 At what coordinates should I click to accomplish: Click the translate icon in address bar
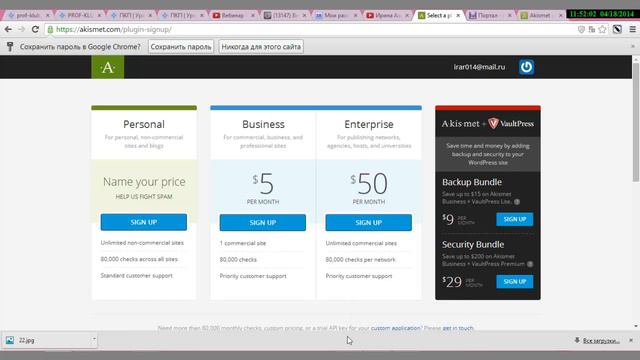click(x=592, y=29)
